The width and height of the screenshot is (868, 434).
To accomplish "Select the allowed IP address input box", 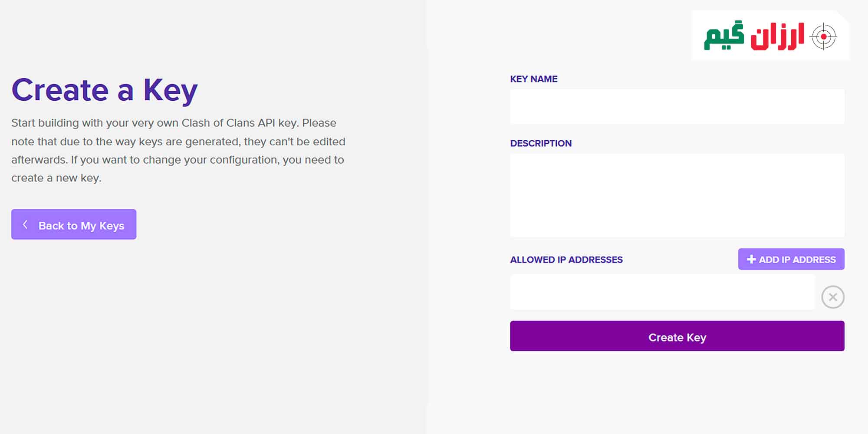I will point(662,292).
